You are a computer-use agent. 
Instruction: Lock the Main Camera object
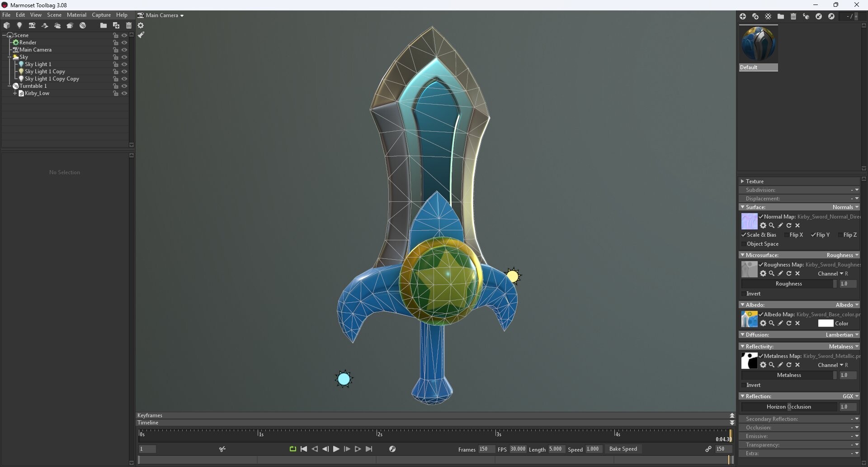[116, 50]
